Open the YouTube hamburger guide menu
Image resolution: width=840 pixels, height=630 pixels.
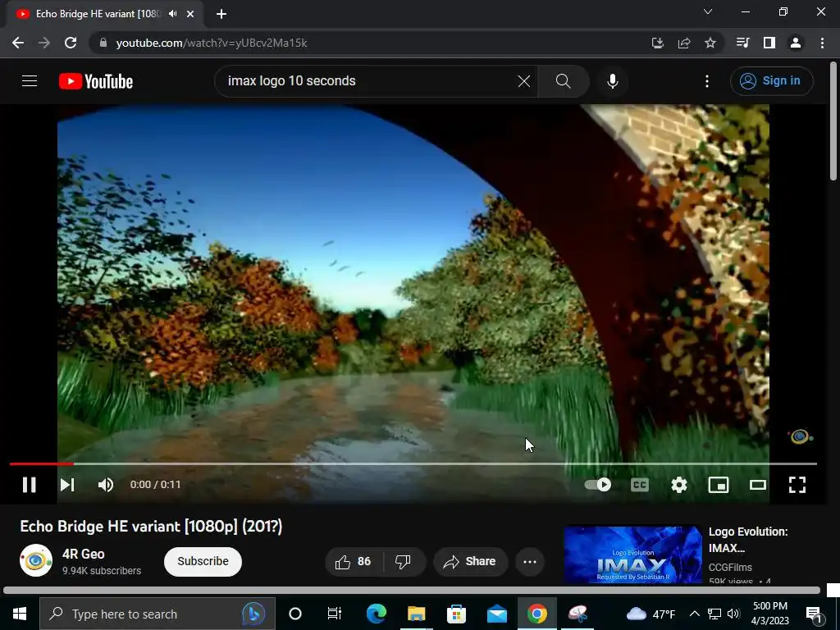(x=30, y=81)
